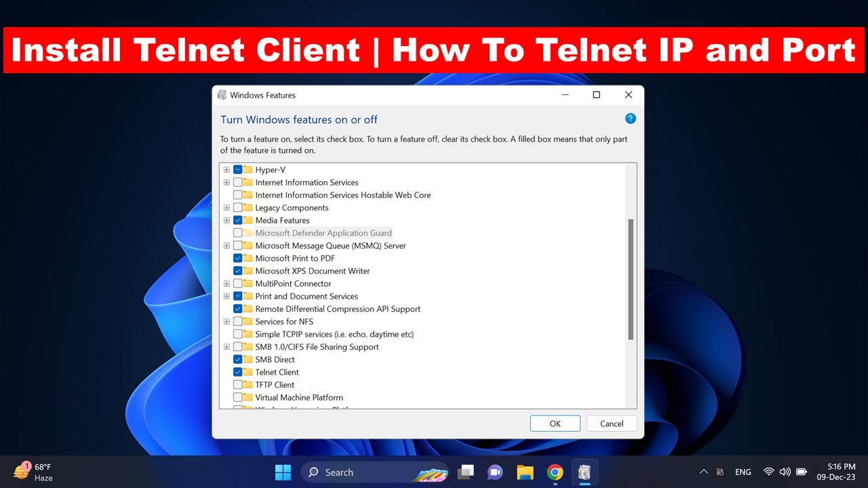This screenshot has width=868, height=488.
Task: Check the Microsoft Message Queue Server checkbox
Action: [238, 246]
